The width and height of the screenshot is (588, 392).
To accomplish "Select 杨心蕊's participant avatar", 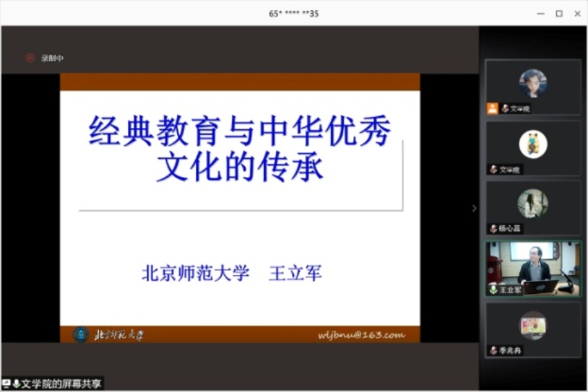I will 533,204.
